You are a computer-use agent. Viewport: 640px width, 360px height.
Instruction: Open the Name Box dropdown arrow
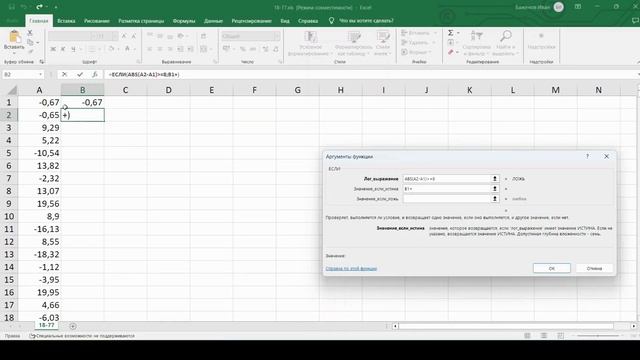40,74
